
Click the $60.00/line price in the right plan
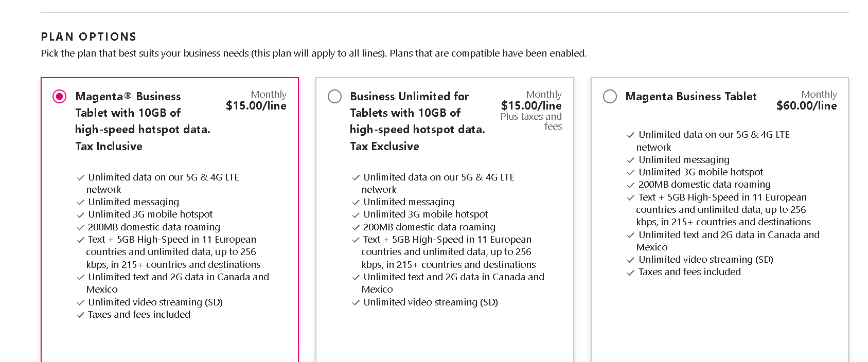[x=806, y=105]
